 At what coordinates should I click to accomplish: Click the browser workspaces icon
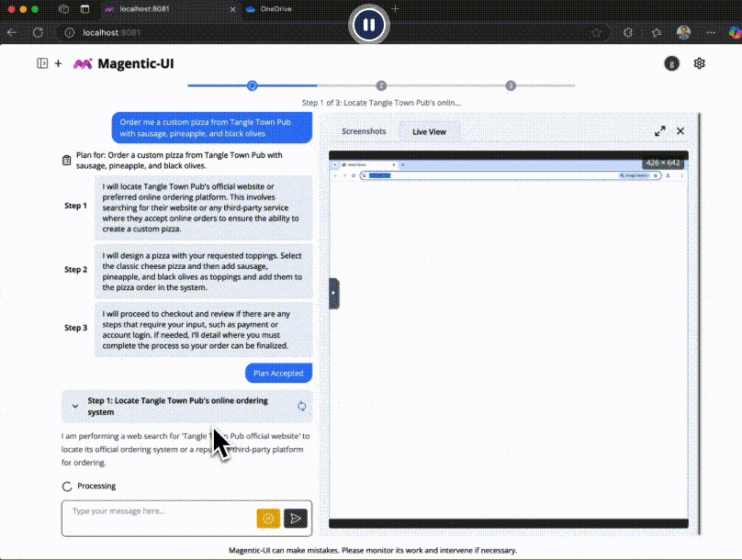coord(64,9)
